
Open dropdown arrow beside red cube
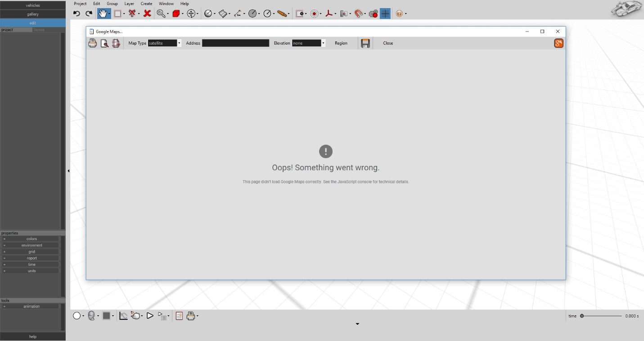(x=182, y=14)
